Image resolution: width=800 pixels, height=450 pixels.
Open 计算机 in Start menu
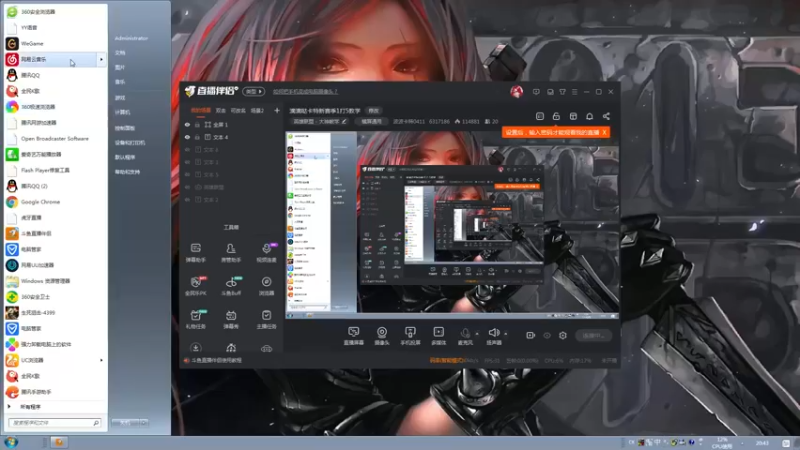point(122,112)
